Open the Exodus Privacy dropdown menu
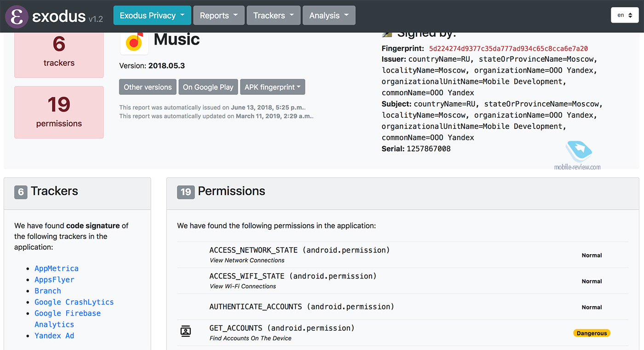This screenshot has width=644, height=350. coord(152,15)
